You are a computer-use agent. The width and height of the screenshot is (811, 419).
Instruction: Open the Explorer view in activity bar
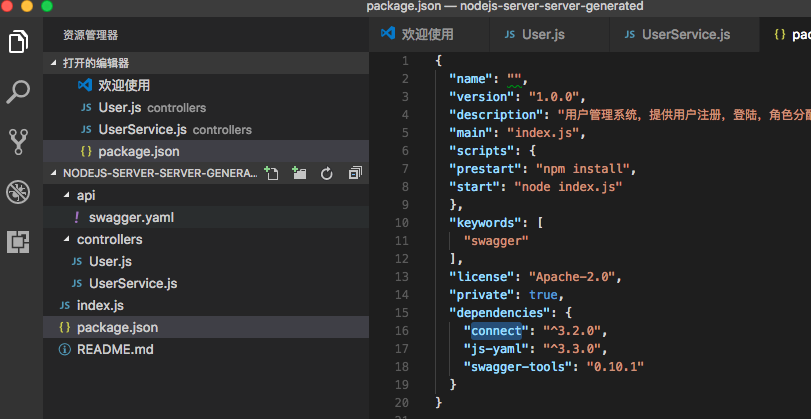point(19,42)
